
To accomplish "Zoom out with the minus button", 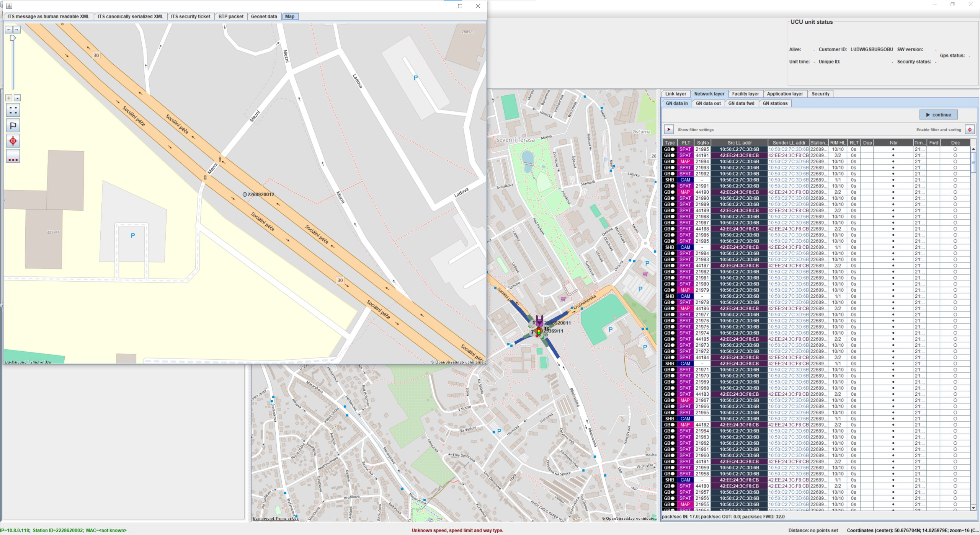I will pyautogui.click(x=17, y=98).
